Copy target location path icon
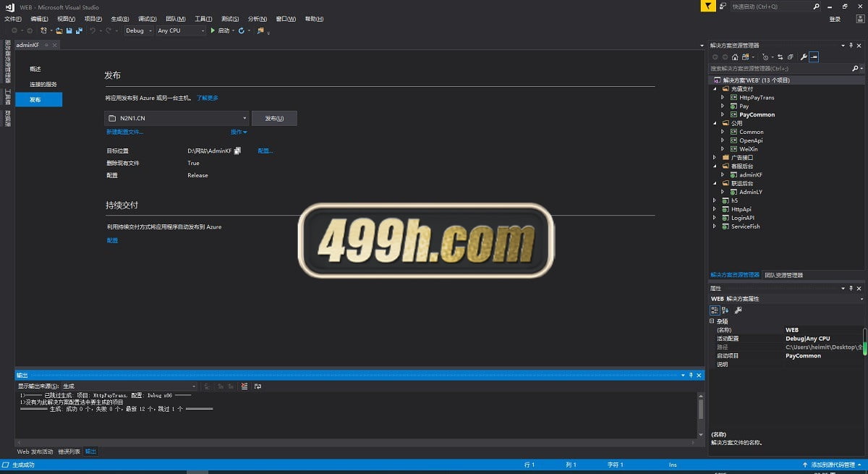Image resolution: width=868 pixels, height=474 pixels. tap(237, 151)
